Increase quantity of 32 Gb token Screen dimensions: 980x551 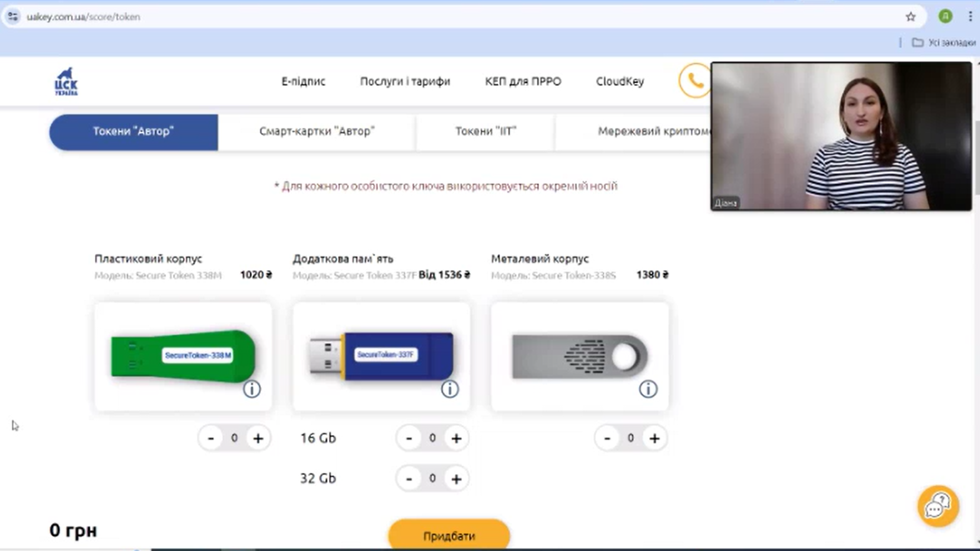(x=457, y=479)
